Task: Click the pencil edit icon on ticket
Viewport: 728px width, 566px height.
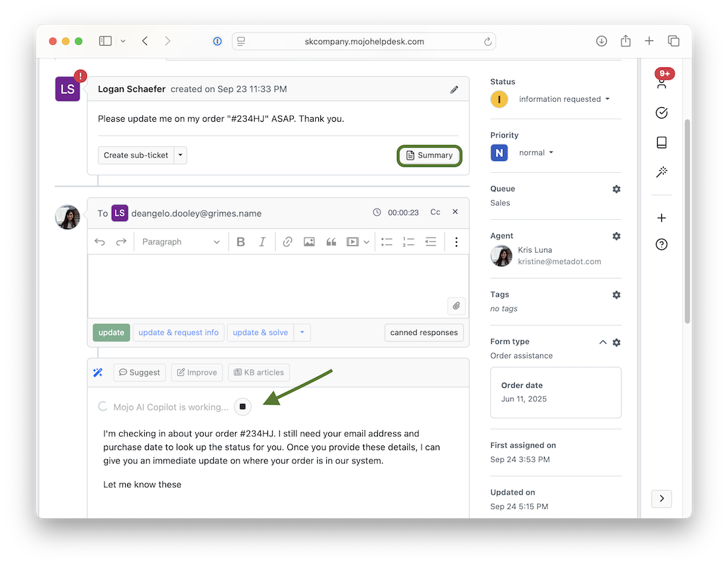Action: point(454,89)
